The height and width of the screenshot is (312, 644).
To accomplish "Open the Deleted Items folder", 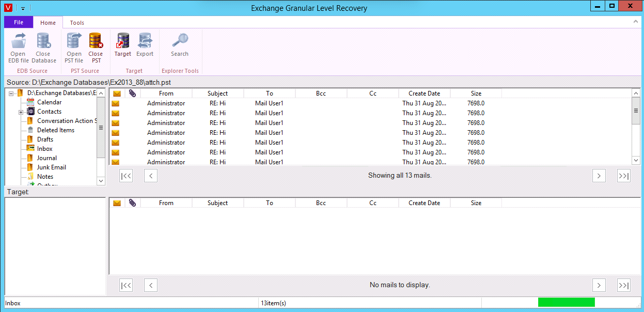I will point(56,130).
